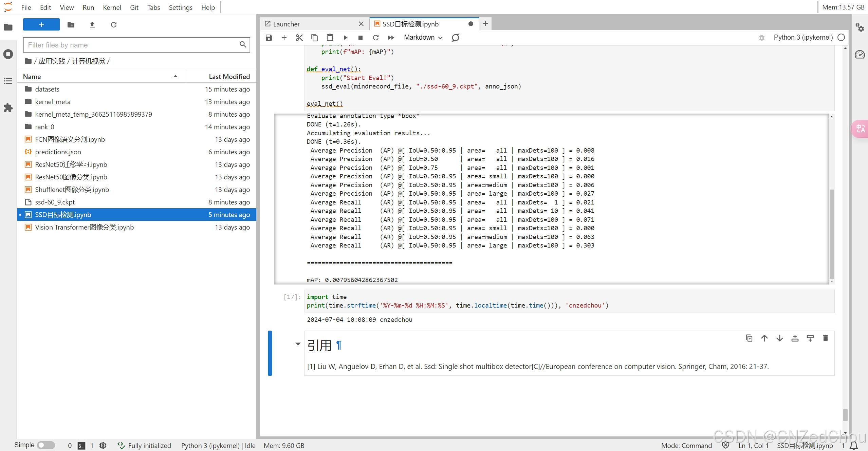The width and height of the screenshot is (868, 451).
Task: Interrupt the kernel with stop button
Action: tap(361, 38)
